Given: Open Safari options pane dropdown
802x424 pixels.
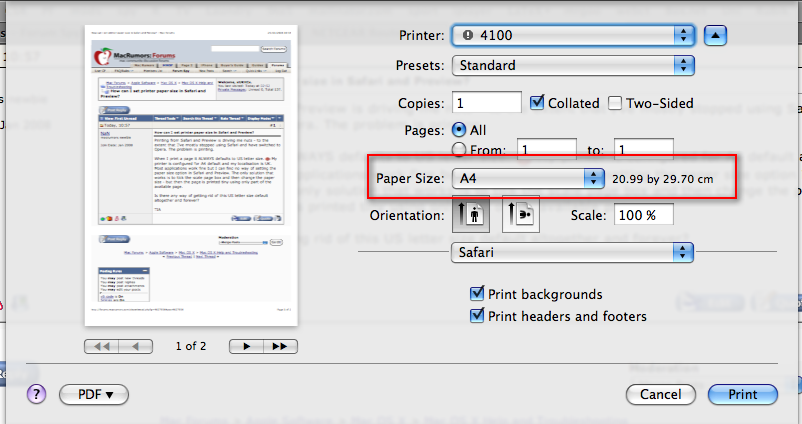Looking at the screenshot, I should point(572,252).
